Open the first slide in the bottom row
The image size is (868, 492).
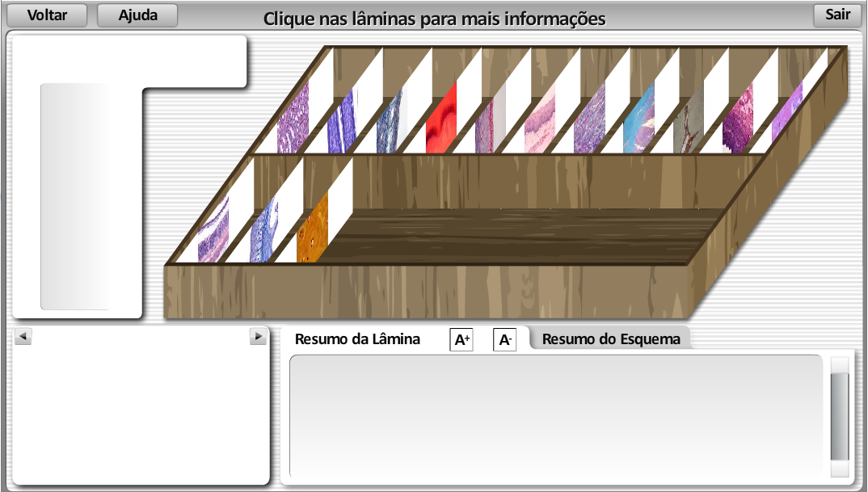coord(213,231)
